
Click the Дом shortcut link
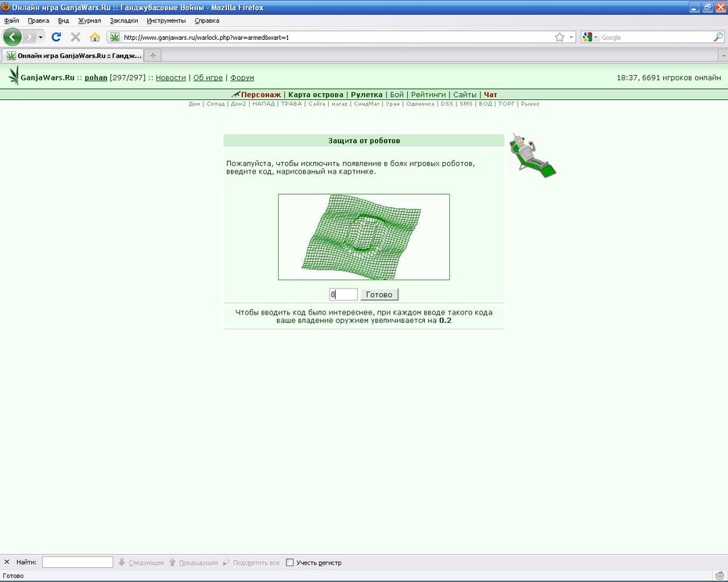(x=194, y=104)
